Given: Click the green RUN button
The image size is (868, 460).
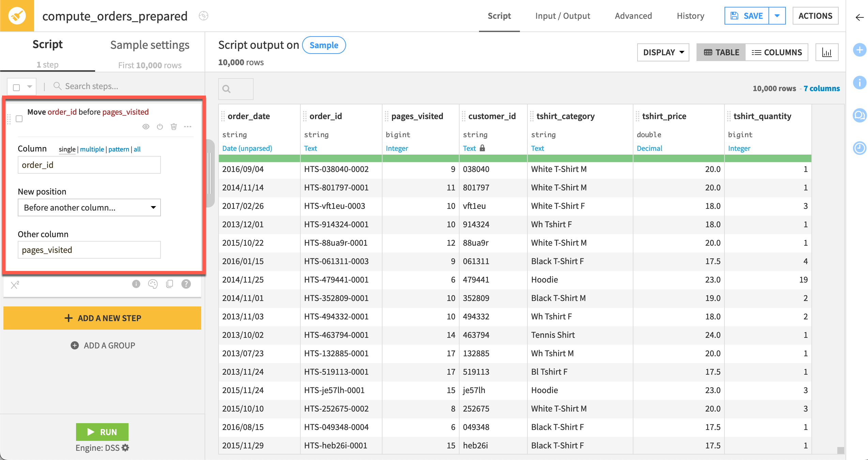Looking at the screenshot, I should tap(102, 432).
